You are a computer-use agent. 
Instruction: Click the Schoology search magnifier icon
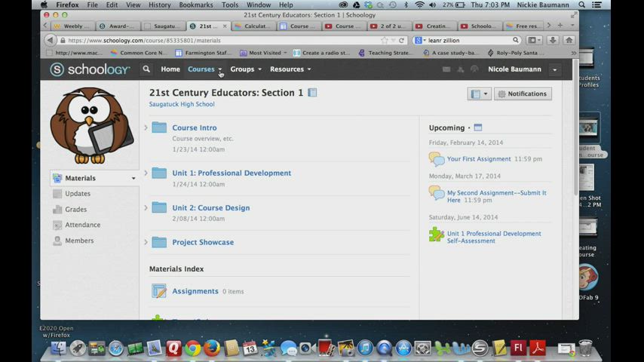tap(146, 69)
